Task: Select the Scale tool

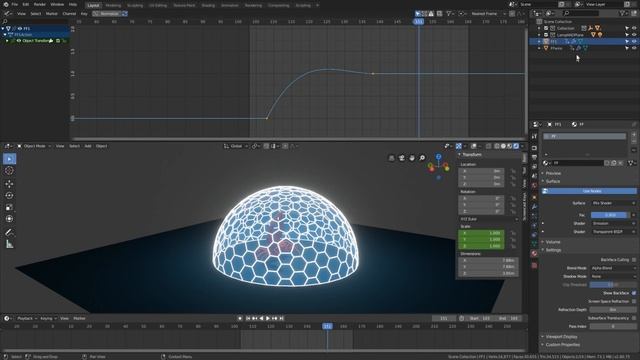Action: coord(9,207)
